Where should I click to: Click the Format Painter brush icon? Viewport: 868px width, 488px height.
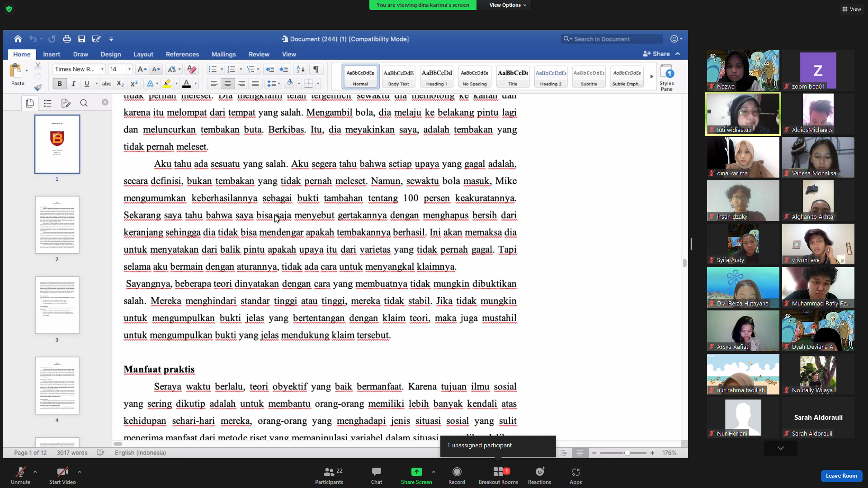coord(38,87)
